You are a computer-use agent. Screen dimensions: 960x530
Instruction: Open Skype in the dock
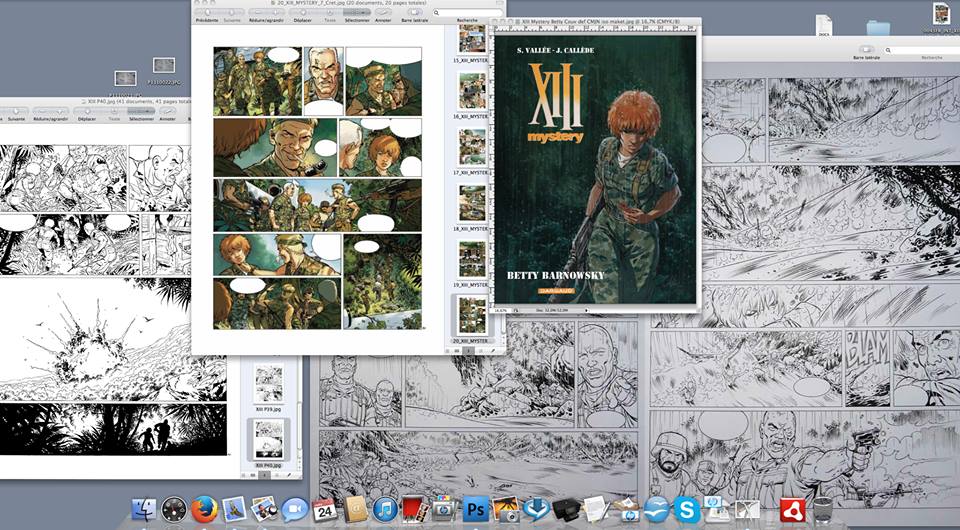point(686,509)
